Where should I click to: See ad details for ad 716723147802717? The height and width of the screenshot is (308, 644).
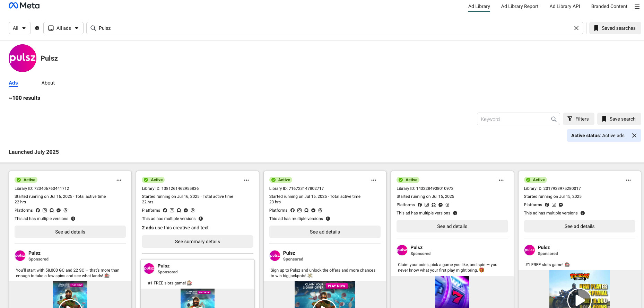325,232
